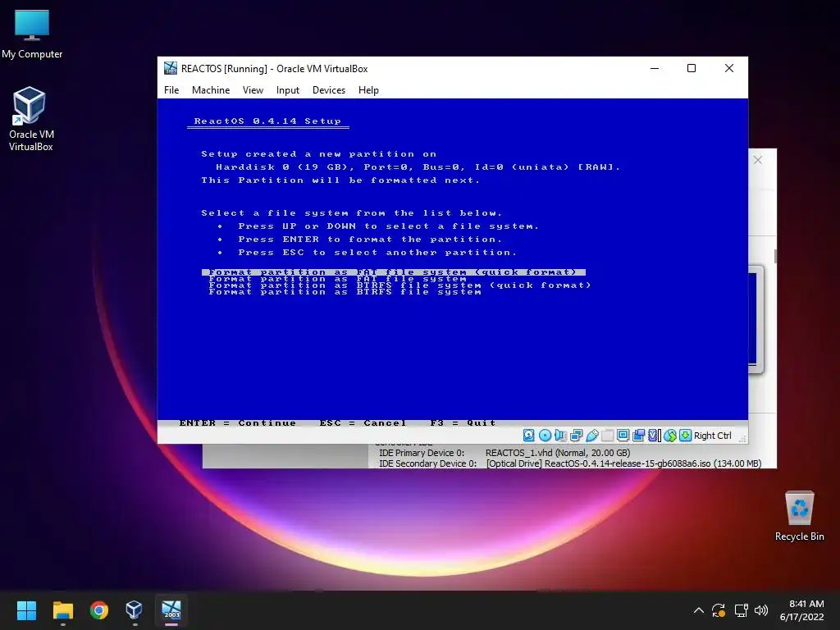Click the ReactOS 0.4.14 Setup heading
The image size is (840, 630).
(267, 121)
